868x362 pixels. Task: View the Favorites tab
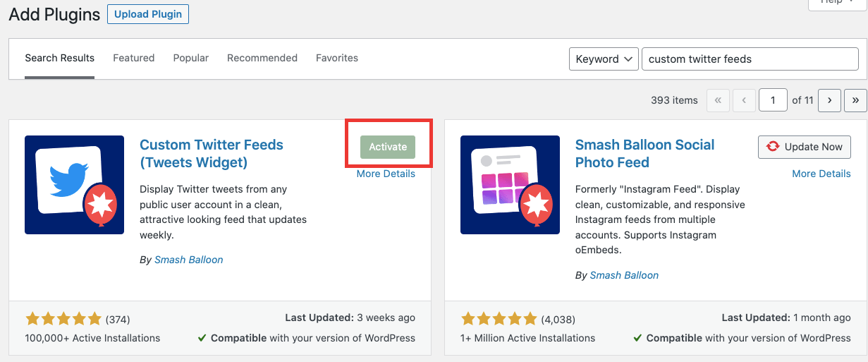pyautogui.click(x=336, y=58)
